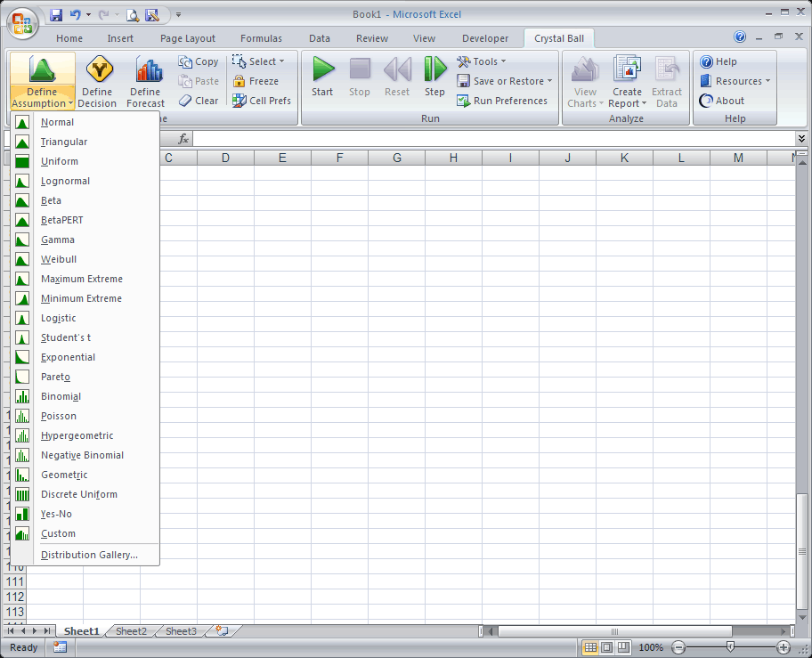Screen dimensions: 812x658
Task: Select column G header
Action: pos(397,158)
